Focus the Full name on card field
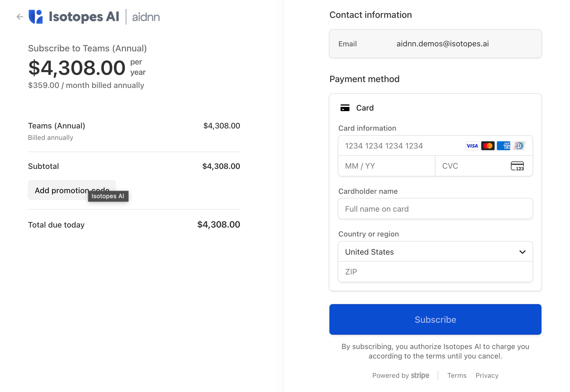 435,209
